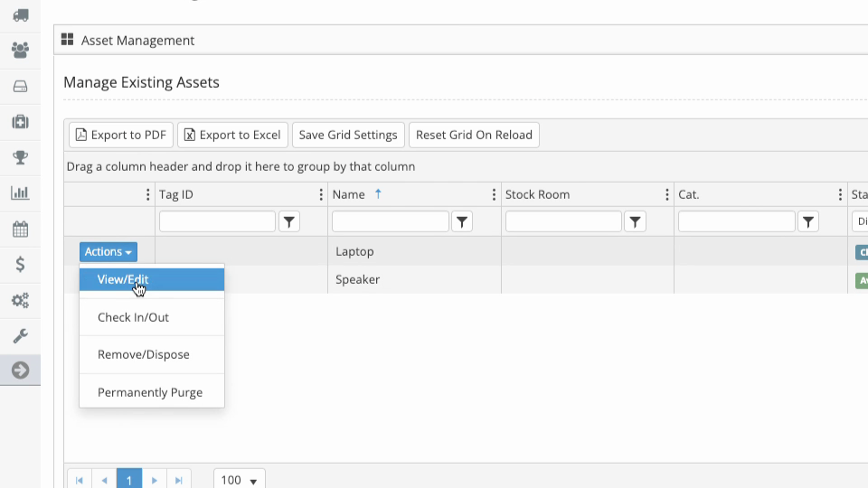Click the Speaker name cell
The height and width of the screenshot is (488, 868).
[414, 279]
